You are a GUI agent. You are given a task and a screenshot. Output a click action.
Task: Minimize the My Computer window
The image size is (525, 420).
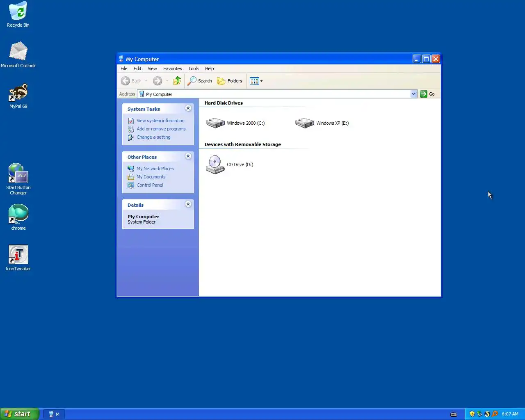click(417, 59)
